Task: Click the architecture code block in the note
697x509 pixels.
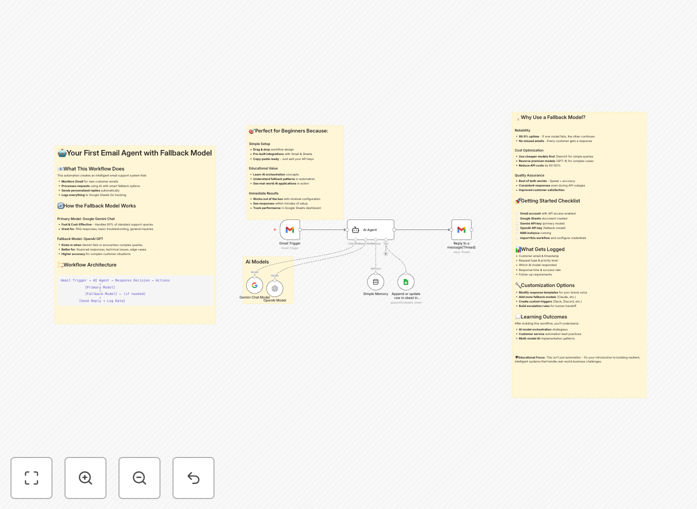Action: [135, 291]
